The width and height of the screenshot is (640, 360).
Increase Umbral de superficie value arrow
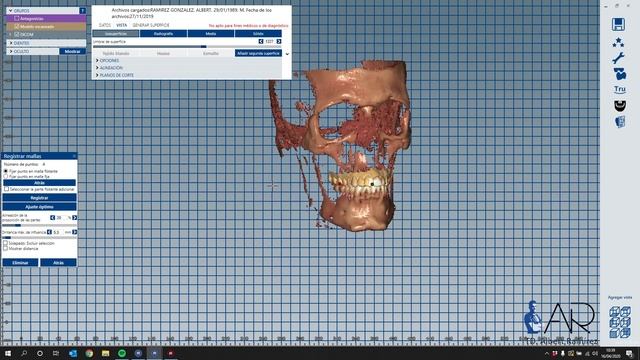tap(279, 42)
